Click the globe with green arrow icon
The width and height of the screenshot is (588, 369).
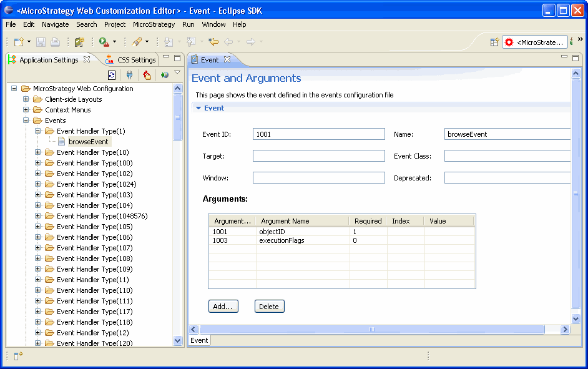[164, 76]
